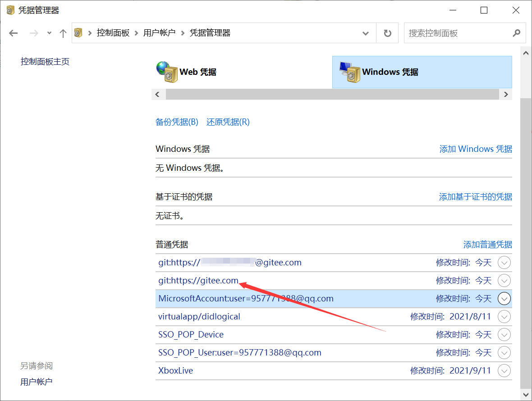Image resolution: width=532 pixels, height=401 pixels.
Task: Click the 添加普通凭据 link
Action: point(487,244)
